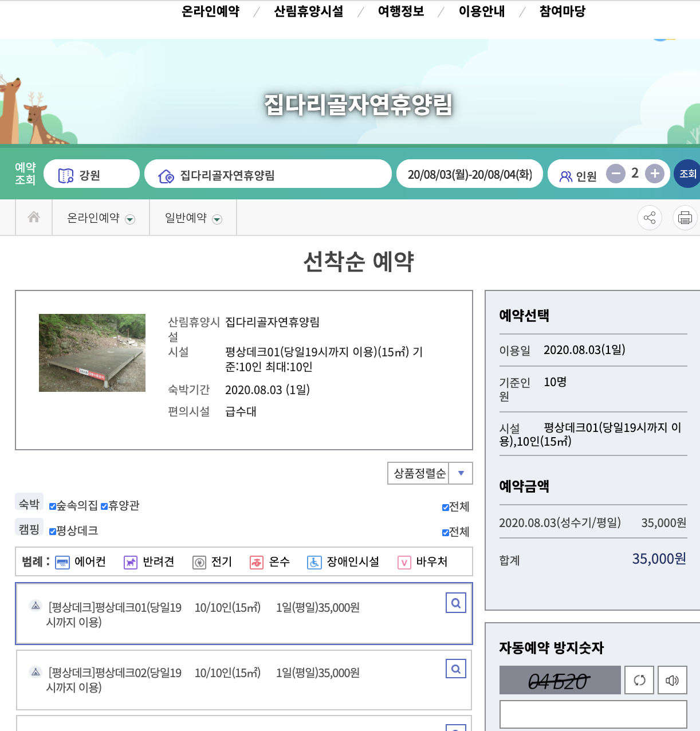Select the 평상데크02 listing row
Viewport: 700px width, 731px height.
244,680
